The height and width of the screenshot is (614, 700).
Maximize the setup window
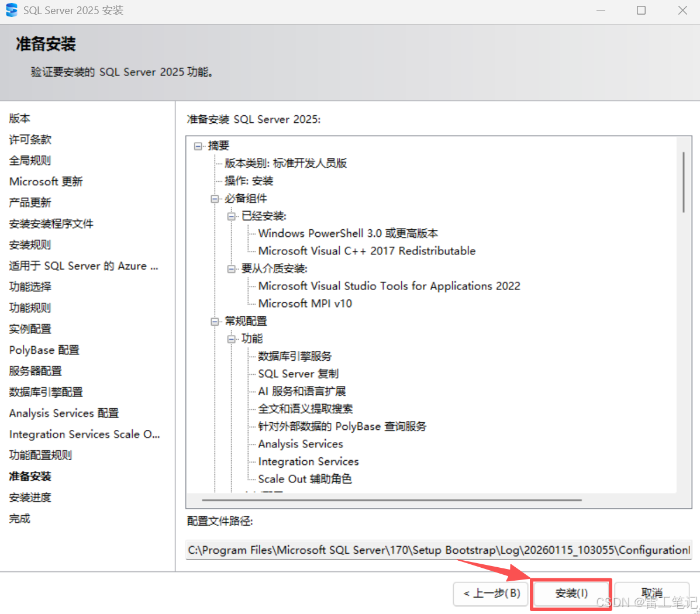point(641,11)
